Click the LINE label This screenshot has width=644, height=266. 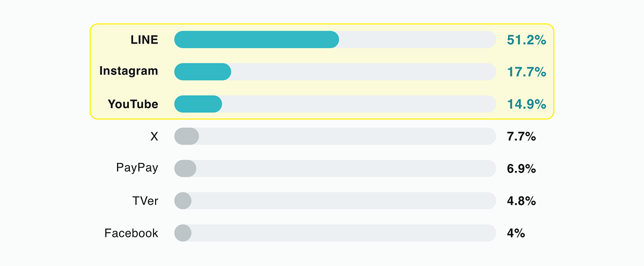144,39
